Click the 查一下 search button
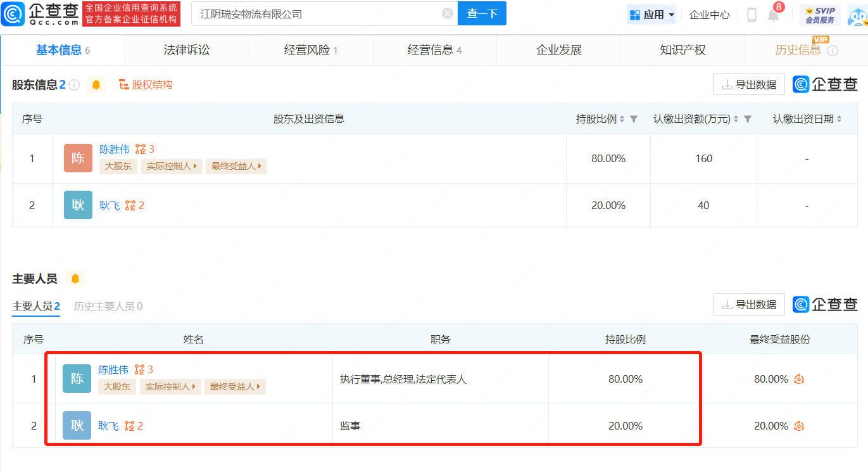868x472 pixels. [482, 13]
